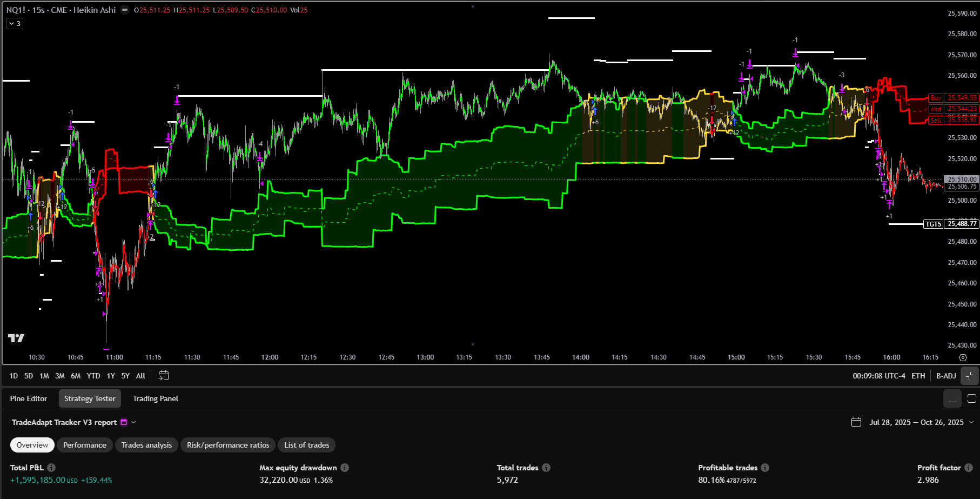Screen dimensions: 980x499
Task: Click the Go to date calendar icon
Action: pos(163,376)
